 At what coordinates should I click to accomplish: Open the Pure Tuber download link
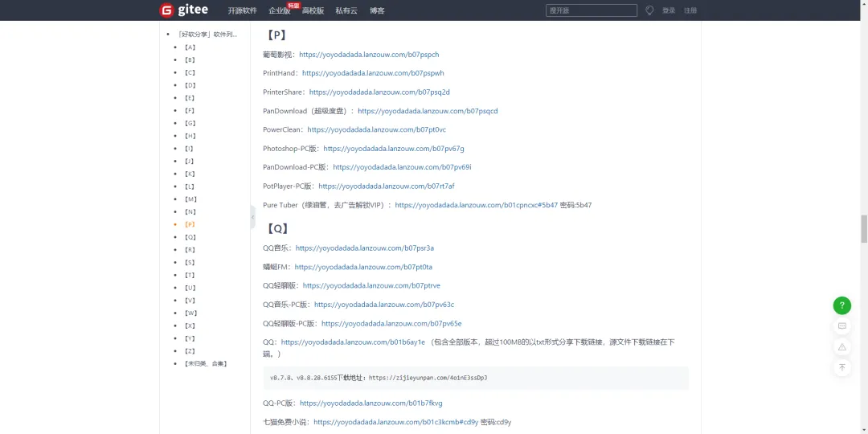476,205
